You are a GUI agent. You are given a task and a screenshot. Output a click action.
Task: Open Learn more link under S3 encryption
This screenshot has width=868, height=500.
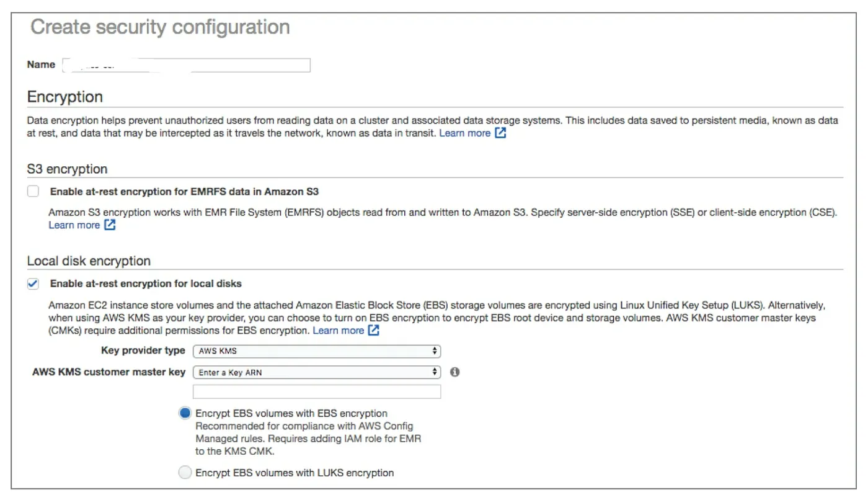coord(74,225)
